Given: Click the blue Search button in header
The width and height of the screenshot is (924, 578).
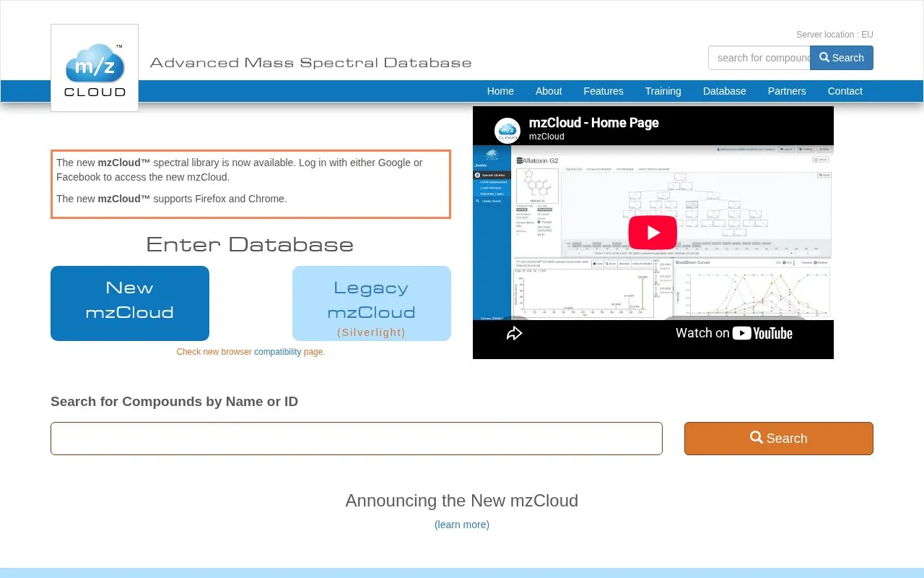Looking at the screenshot, I should click(x=842, y=58).
